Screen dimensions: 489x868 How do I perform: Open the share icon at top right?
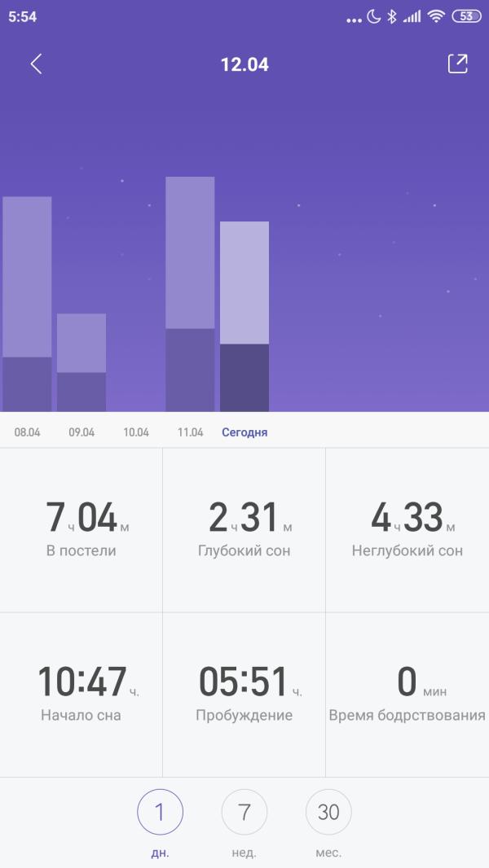coord(458,64)
